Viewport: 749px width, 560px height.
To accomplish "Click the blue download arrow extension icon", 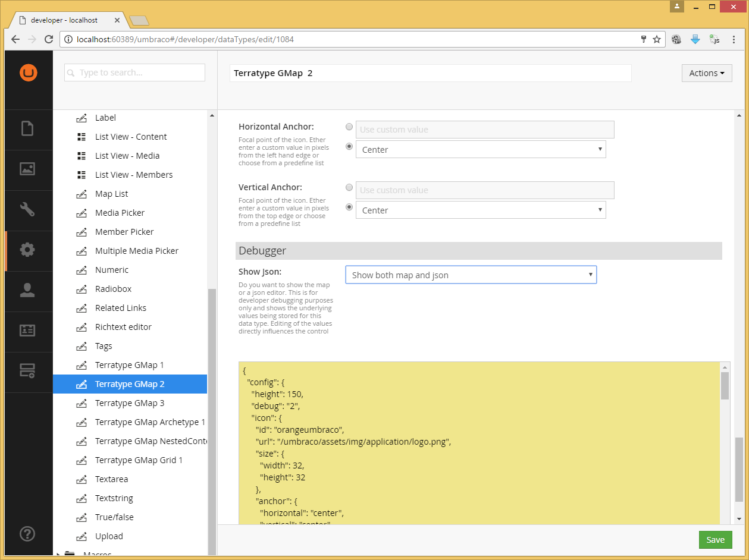I will pos(695,39).
